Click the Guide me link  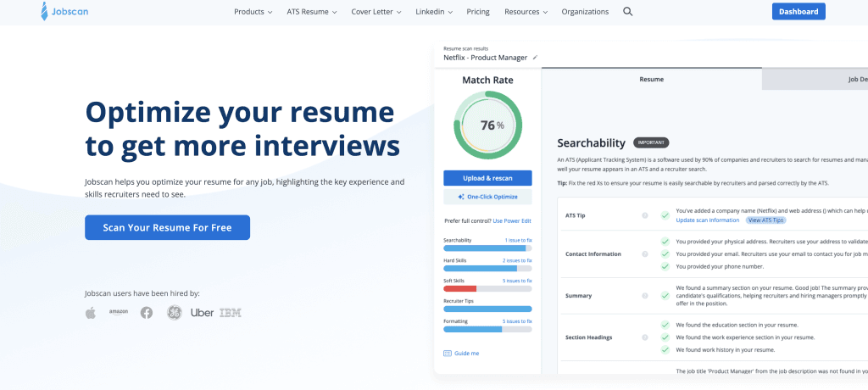coord(467,354)
